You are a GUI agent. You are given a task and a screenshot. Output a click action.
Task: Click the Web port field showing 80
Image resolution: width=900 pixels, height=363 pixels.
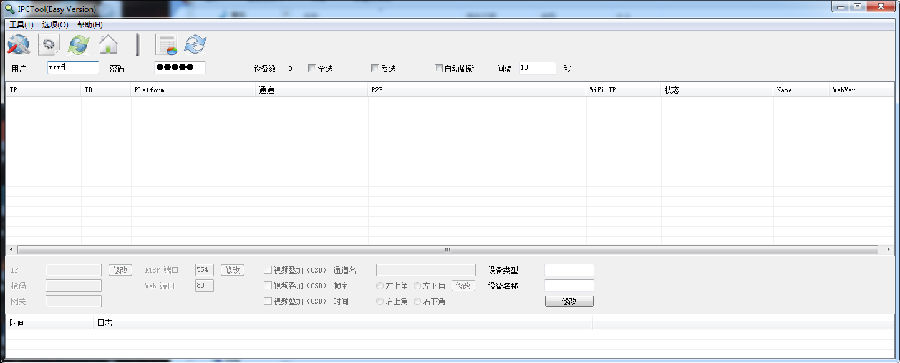[x=204, y=285]
